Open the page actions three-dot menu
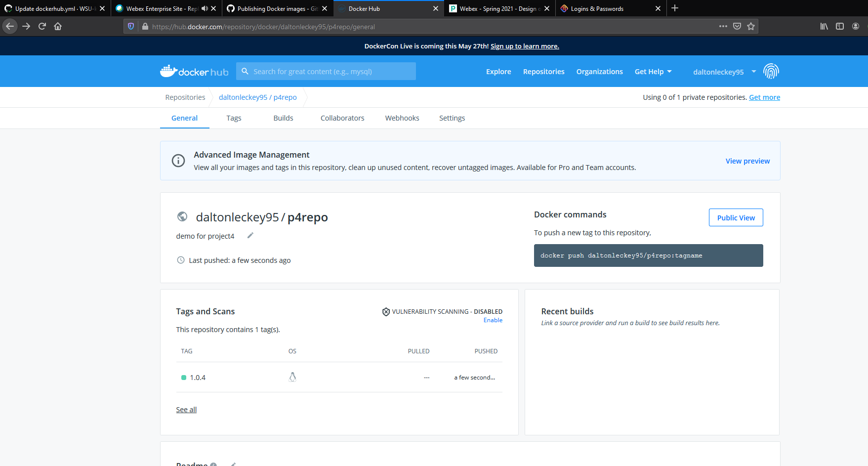868x466 pixels. pyautogui.click(x=723, y=26)
